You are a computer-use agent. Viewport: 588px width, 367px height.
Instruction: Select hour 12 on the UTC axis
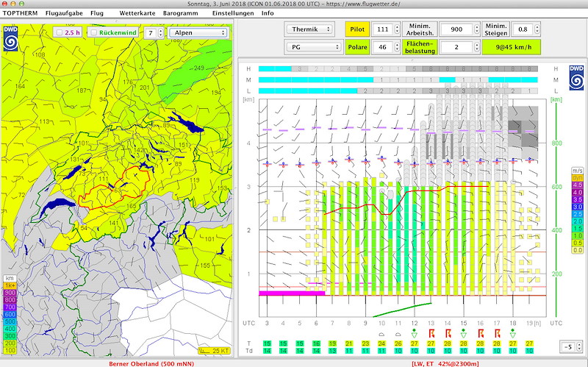click(x=415, y=323)
